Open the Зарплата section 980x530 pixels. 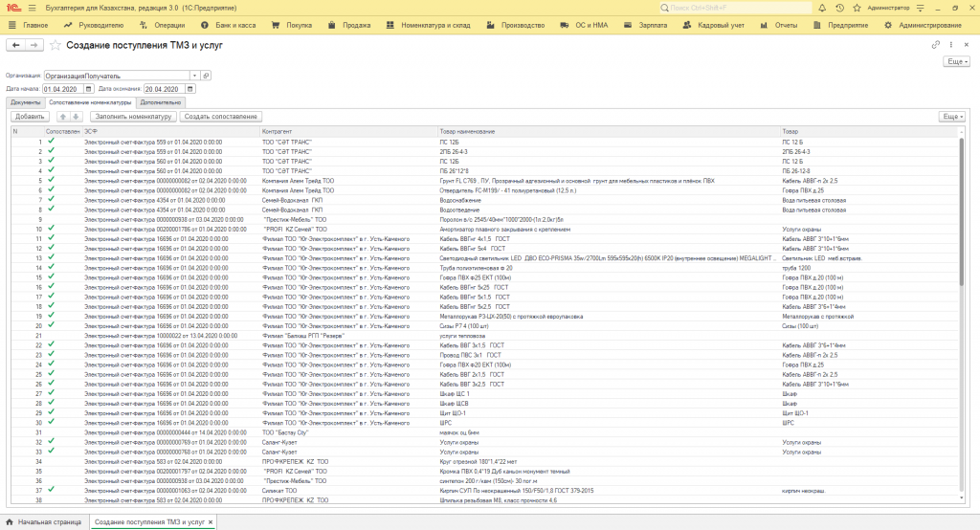(x=646, y=25)
